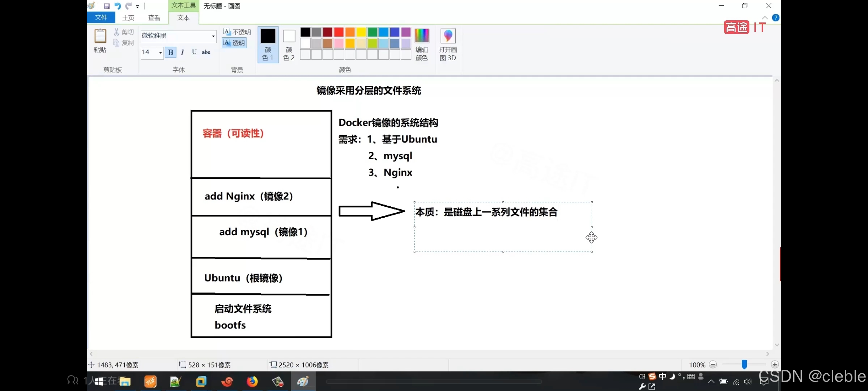Switch to the 主页 (Home) tab
Viewport: 868px width, 391px height.
(x=128, y=18)
